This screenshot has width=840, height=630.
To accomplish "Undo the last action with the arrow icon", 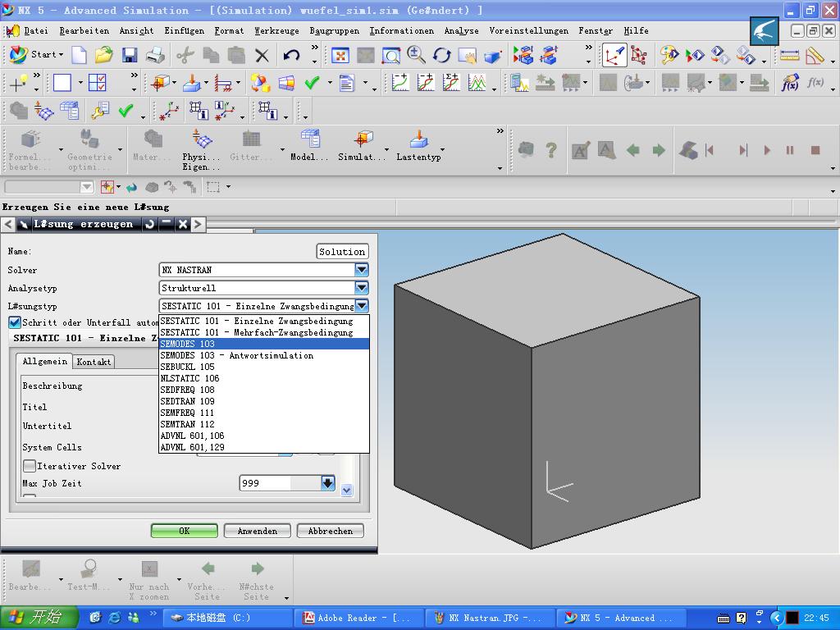I will click(291, 55).
